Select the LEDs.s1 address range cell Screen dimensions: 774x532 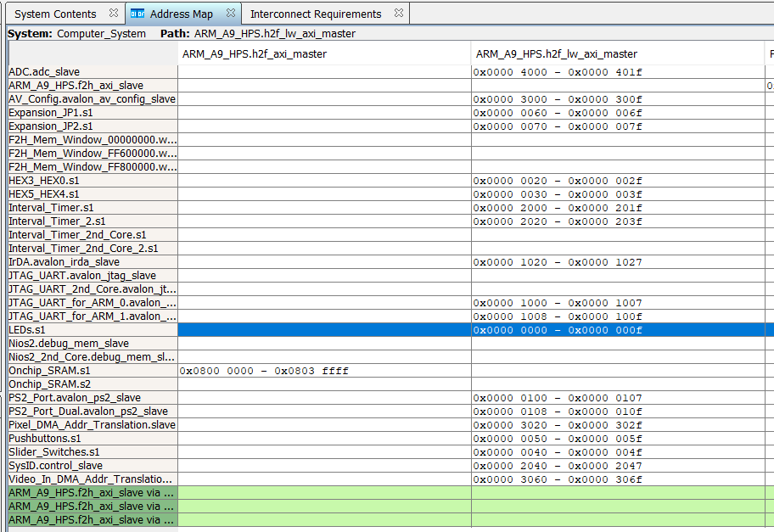click(558, 330)
